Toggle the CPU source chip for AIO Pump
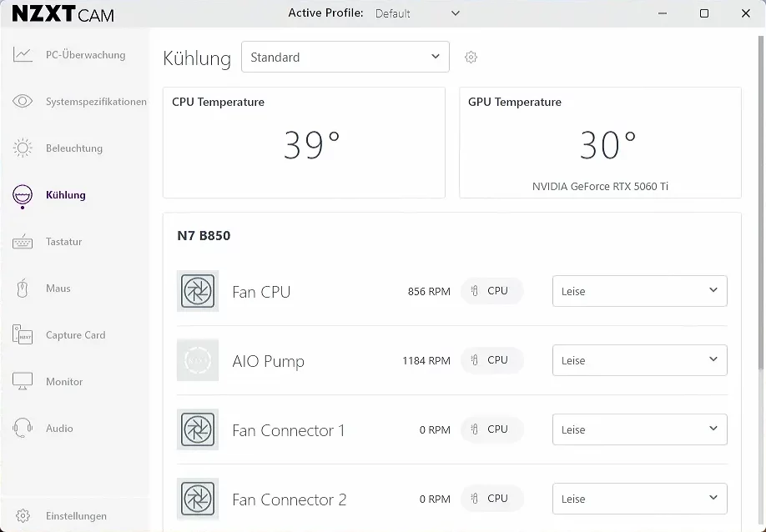The width and height of the screenshot is (766, 532). (x=491, y=360)
